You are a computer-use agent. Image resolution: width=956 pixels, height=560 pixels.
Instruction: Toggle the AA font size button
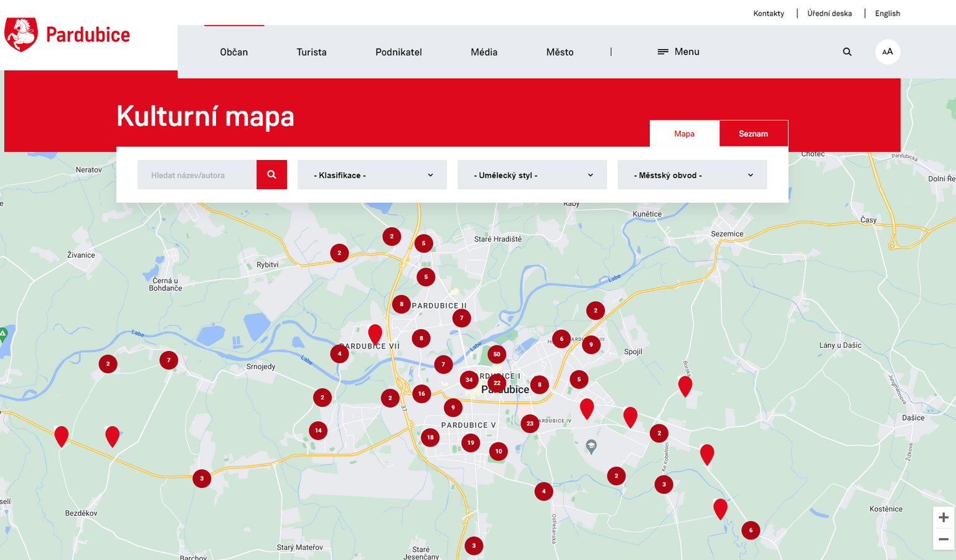(888, 52)
